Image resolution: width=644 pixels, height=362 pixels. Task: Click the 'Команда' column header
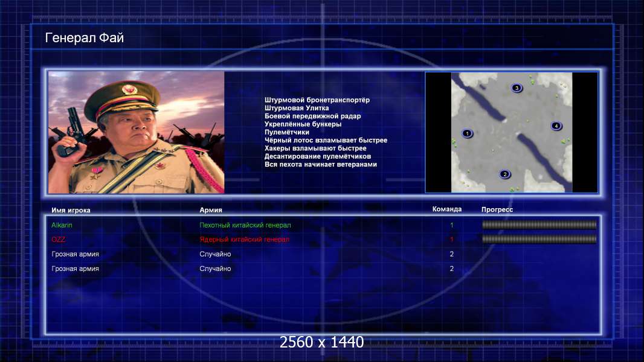point(447,209)
